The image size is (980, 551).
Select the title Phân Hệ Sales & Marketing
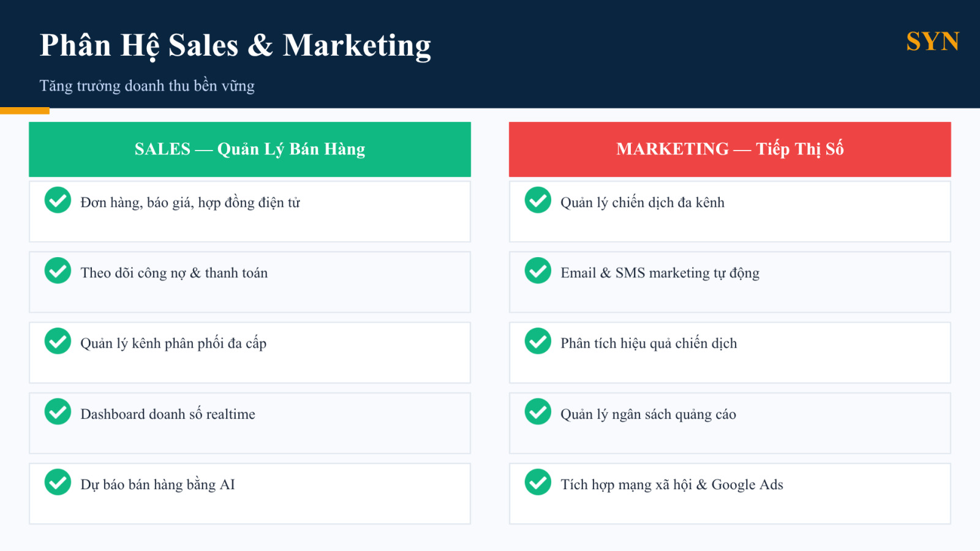[x=235, y=46]
